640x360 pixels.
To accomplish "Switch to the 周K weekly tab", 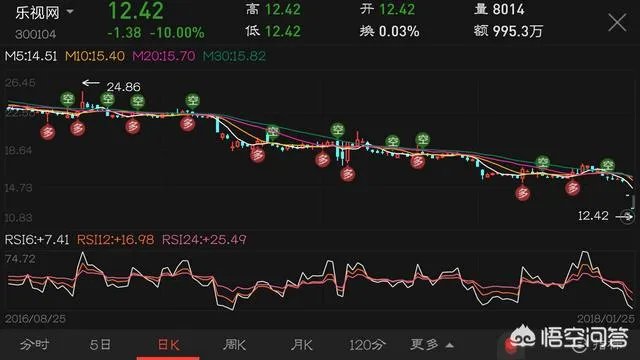I will click(234, 345).
